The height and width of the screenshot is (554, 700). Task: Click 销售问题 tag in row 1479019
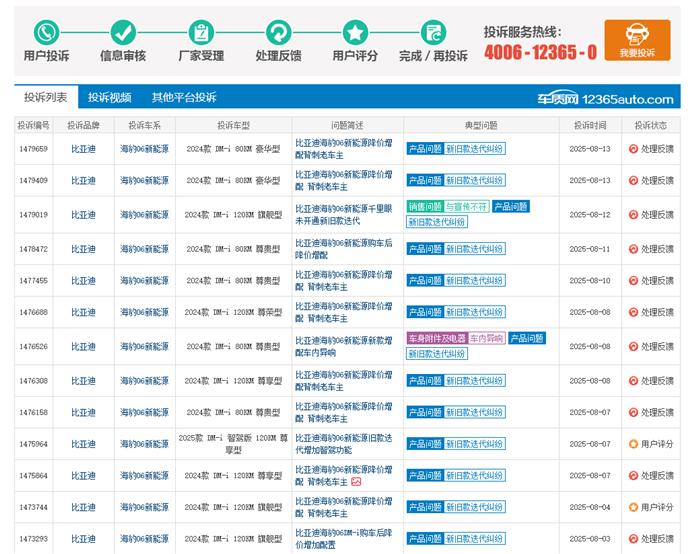point(425,207)
